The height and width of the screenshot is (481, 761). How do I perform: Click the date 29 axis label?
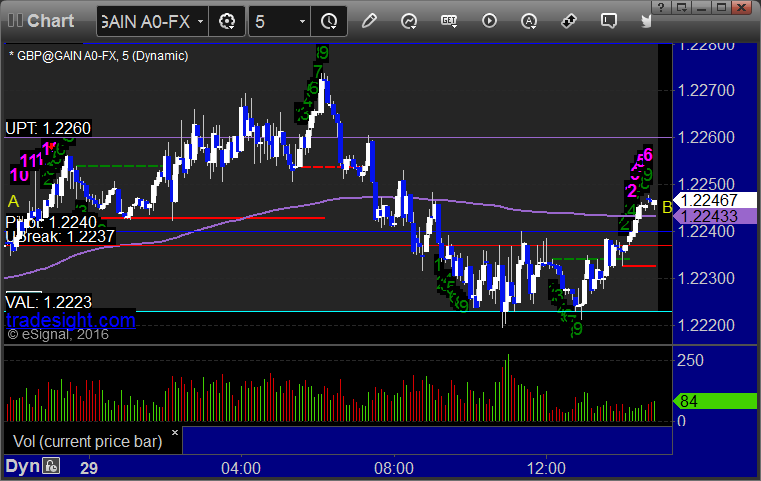click(x=89, y=468)
